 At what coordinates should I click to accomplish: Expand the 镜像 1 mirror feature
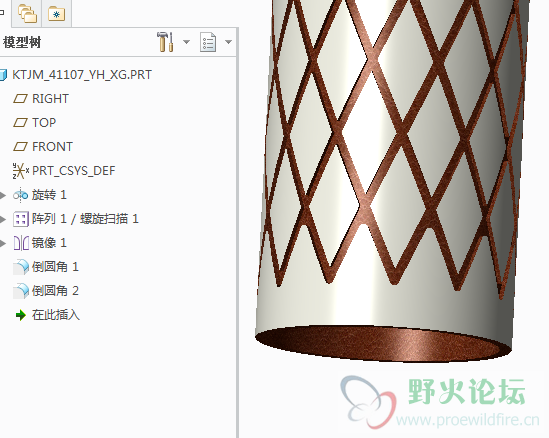click(3, 243)
